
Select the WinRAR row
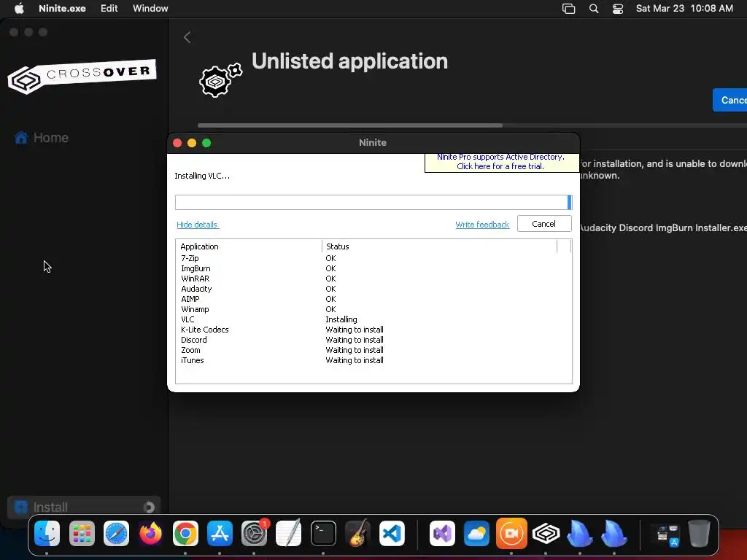373,279
